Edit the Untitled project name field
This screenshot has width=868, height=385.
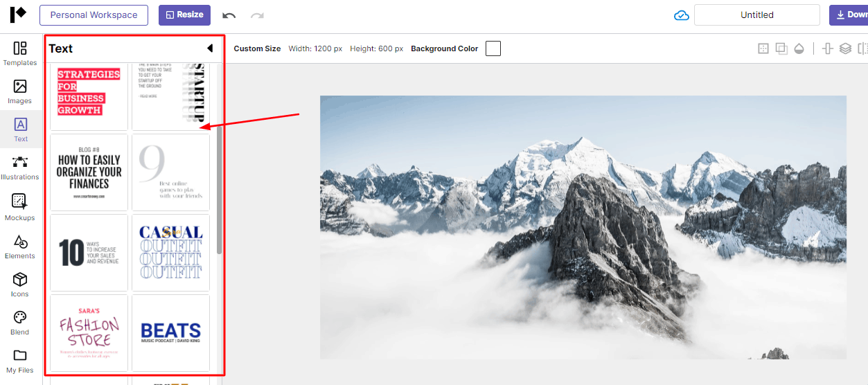pyautogui.click(x=757, y=15)
